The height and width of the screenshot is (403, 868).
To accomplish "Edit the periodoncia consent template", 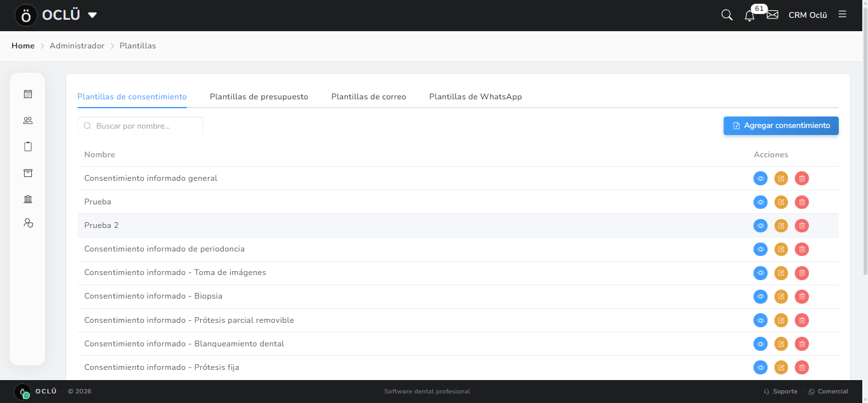I will click(x=781, y=249).
